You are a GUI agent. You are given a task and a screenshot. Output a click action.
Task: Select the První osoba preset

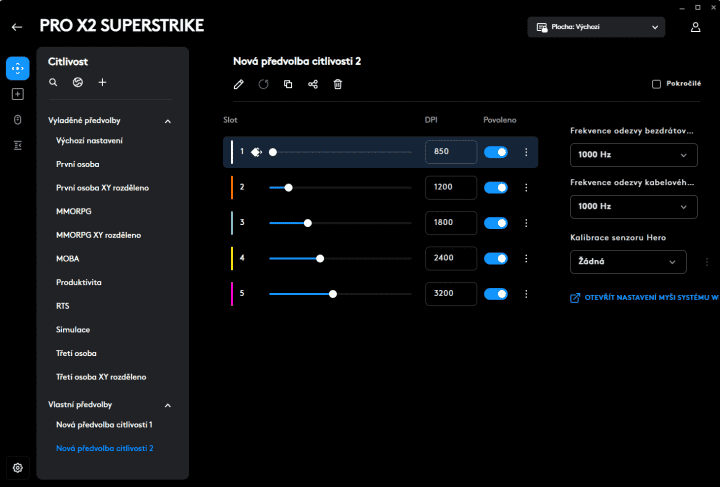[78, 164]
